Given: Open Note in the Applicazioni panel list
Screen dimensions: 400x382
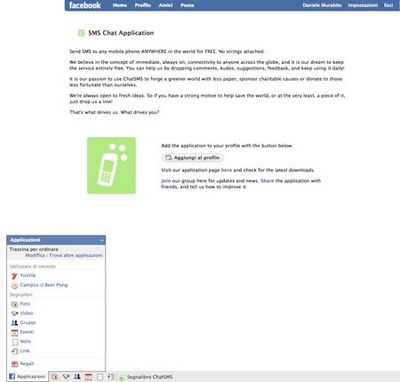Looking at the screenshot, I should tap(25, 341).
